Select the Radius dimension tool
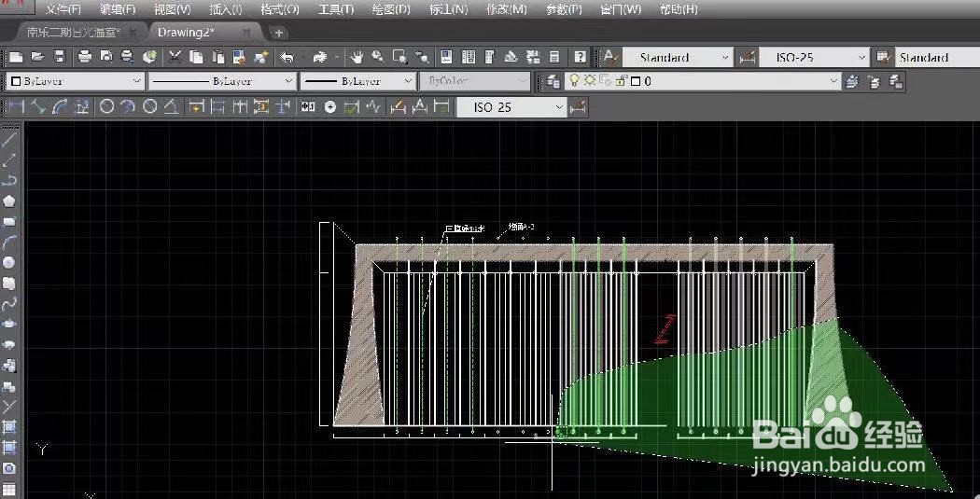 coord(107,106)
